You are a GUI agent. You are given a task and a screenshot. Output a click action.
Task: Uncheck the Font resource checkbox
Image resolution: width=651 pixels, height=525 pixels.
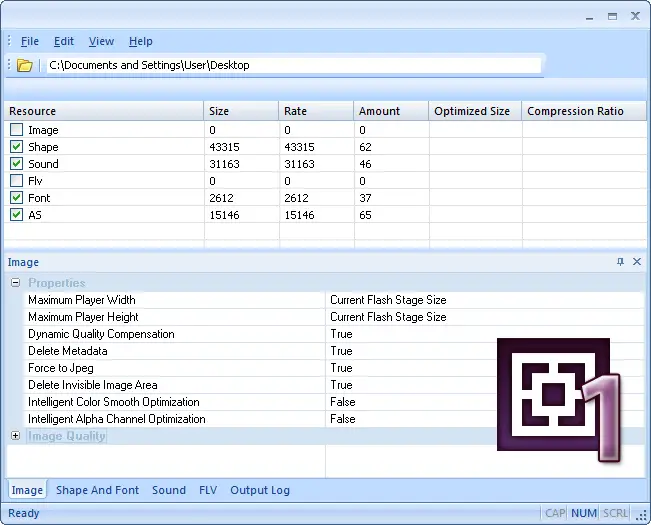(x=17, y=198)
